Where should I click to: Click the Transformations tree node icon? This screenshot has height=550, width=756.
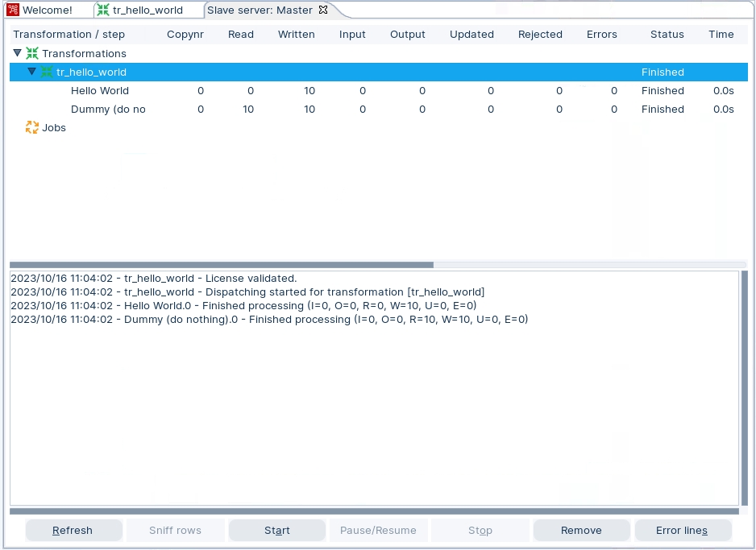click(32, 54)
